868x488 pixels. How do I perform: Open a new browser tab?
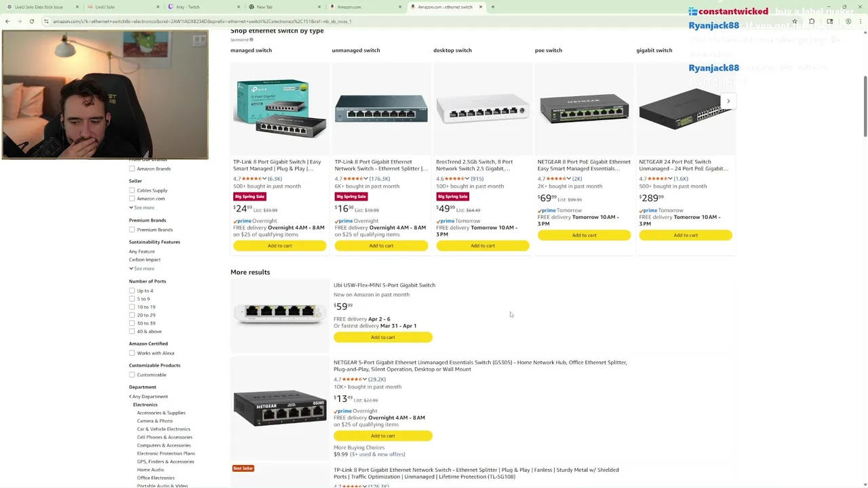pyautogui.click(x=493, y=7)
